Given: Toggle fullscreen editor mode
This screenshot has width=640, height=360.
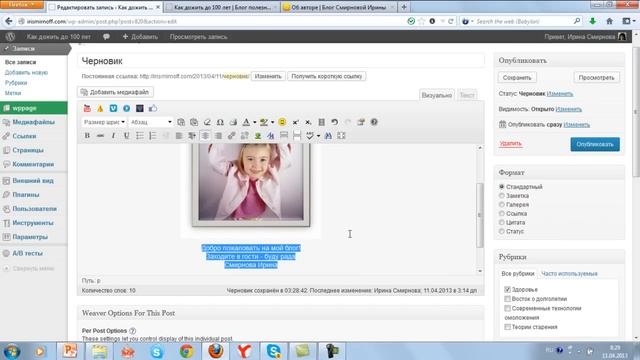Looking at the screenshot, I should (341, 136).
